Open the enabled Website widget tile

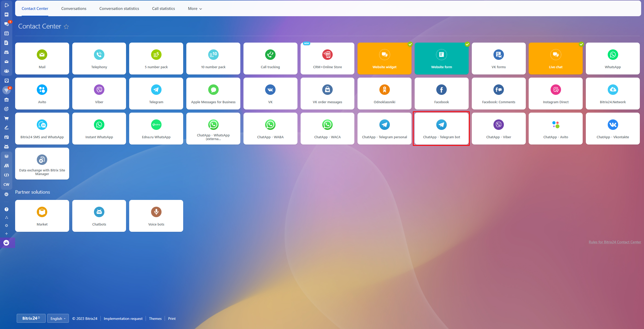[384, 59]
